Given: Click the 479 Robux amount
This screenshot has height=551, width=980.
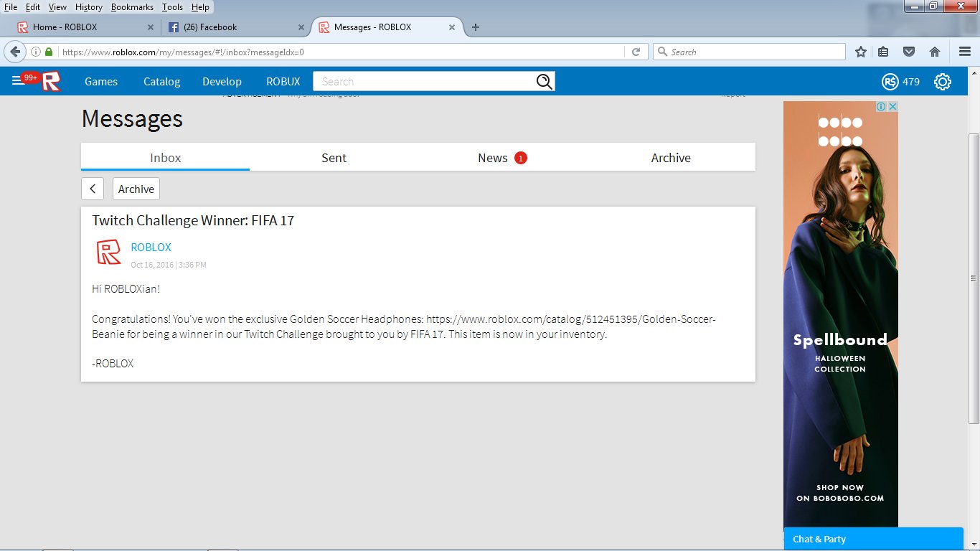Looking at the screenshot, I should (x=911, y=82).
